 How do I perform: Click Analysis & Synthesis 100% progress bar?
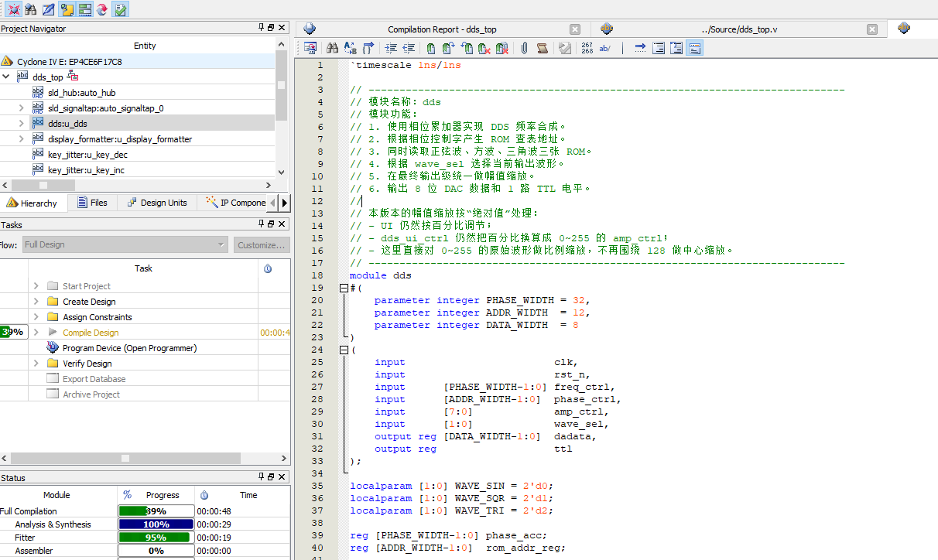tap(156, 524)
